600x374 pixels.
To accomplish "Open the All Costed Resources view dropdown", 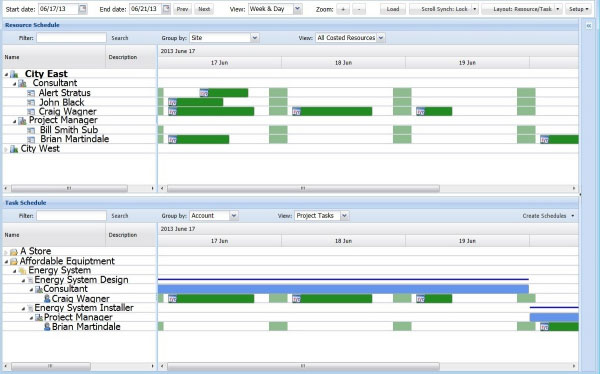I will pyautogui.click(x=381, y=38).
